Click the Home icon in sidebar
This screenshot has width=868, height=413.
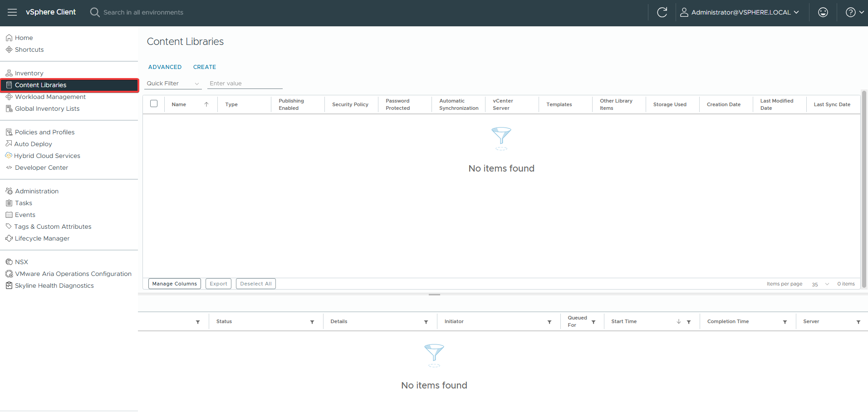(x=9, y=38)
